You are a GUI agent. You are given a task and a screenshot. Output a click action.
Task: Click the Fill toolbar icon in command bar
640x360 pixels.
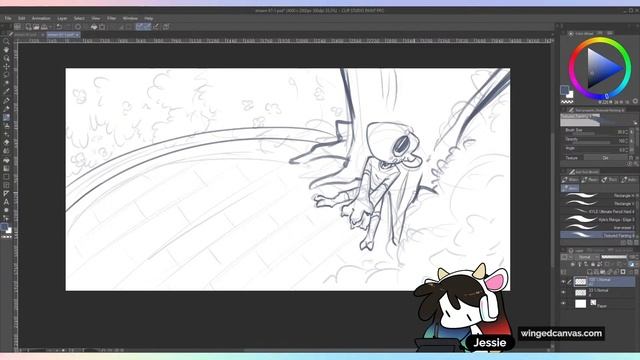tap(94, 27)
